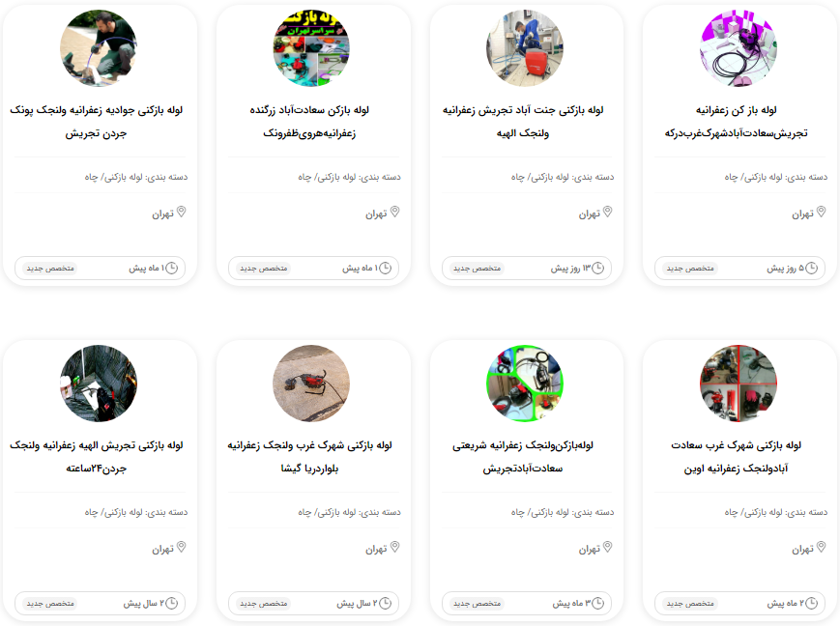This screenshot has width=840, height=626.
Task: Click thumbnail of red machine on pavement
Action: [x=312, y=384]
